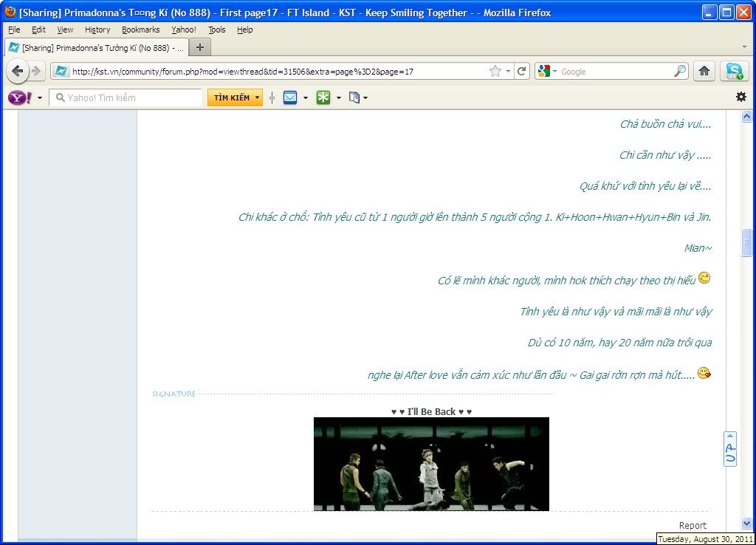Click the toolbar resize grip icon
The image size is (756, 545).
[x=272, y=98]
